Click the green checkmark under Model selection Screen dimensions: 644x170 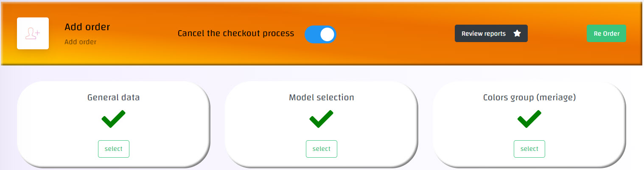(321, 119)
